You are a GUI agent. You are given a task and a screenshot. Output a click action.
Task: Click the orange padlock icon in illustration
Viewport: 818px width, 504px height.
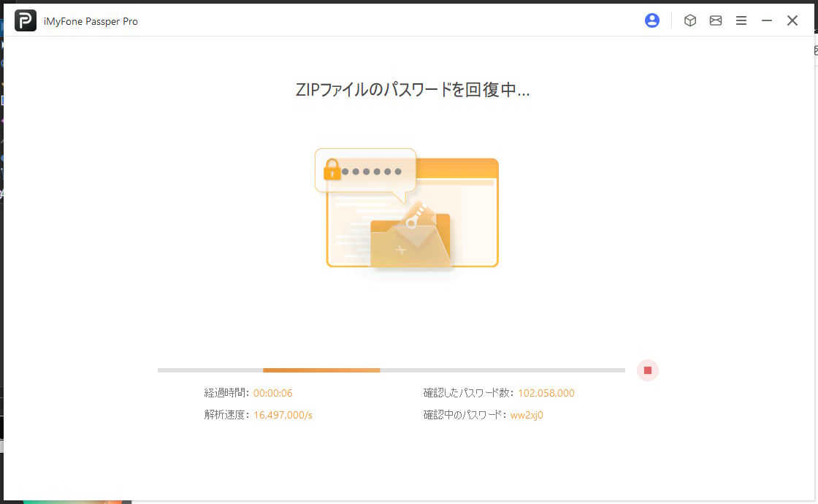coord(332,171)
